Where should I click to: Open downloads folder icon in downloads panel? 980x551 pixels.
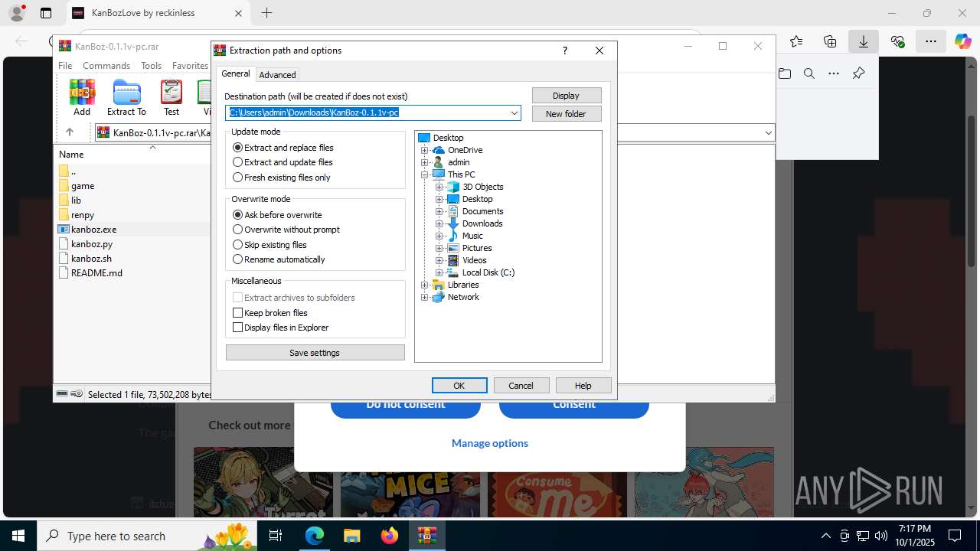785,73
